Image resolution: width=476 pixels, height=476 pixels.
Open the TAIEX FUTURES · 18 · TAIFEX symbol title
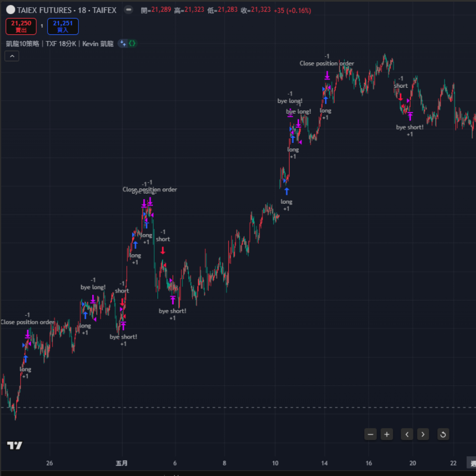[67, 10]
